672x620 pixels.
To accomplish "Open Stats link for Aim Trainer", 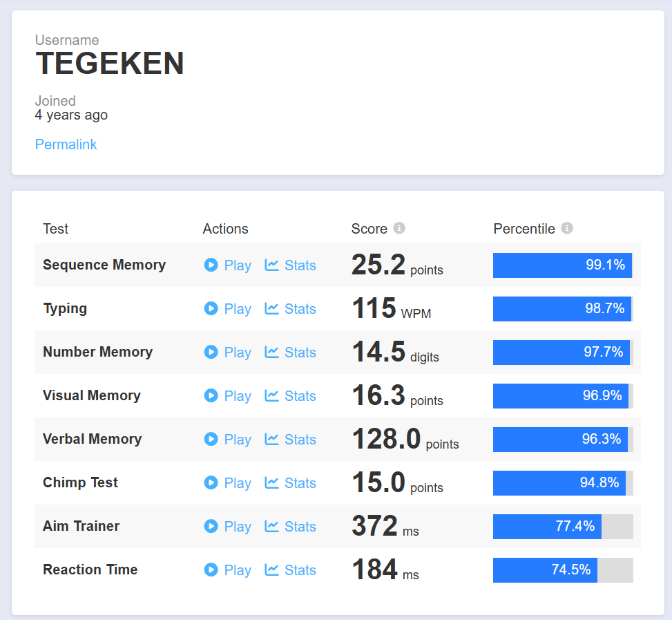I will pos(300,527).
